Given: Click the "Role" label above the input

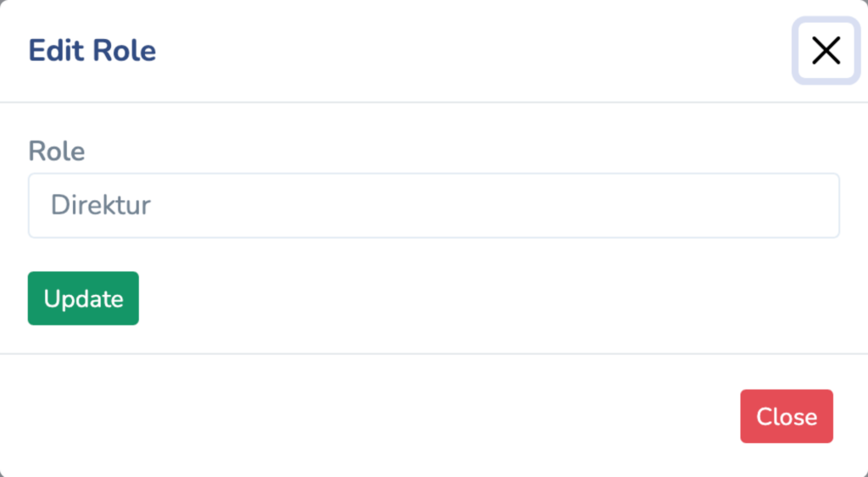Looking at the screenshot, I should pyautogui.click(x=57, y=152).
